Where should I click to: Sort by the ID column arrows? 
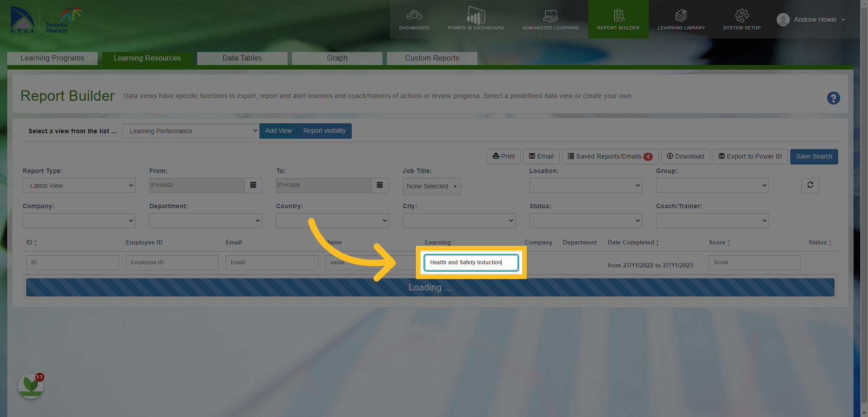click(36, 243)
